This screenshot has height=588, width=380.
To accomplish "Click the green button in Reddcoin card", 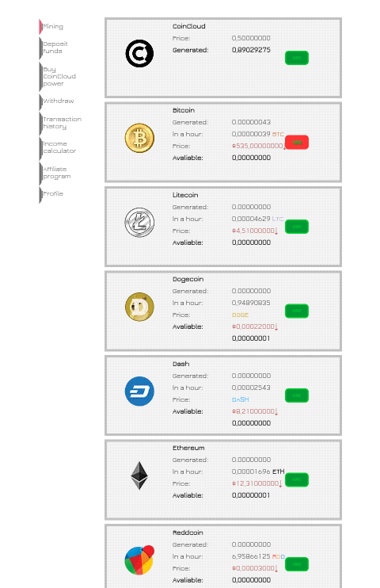I will click(x=297, y=564).
